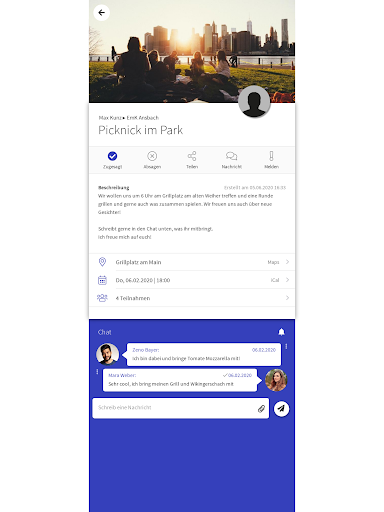Click the participants group icon

[x=102, y=298]
